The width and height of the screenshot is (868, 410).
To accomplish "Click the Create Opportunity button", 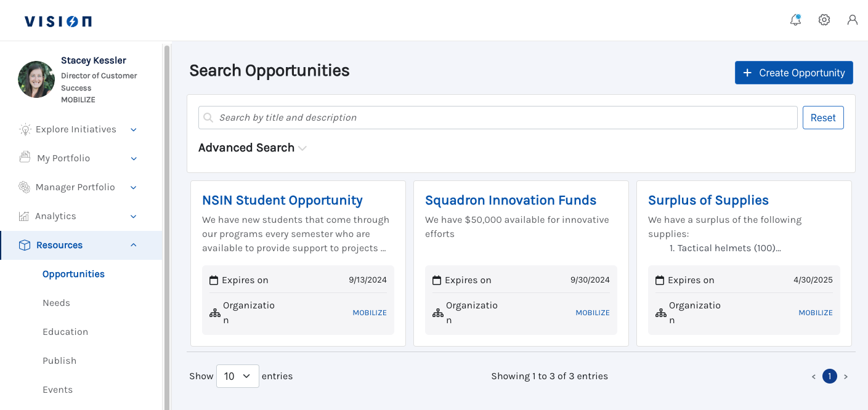I will point(793,73).
